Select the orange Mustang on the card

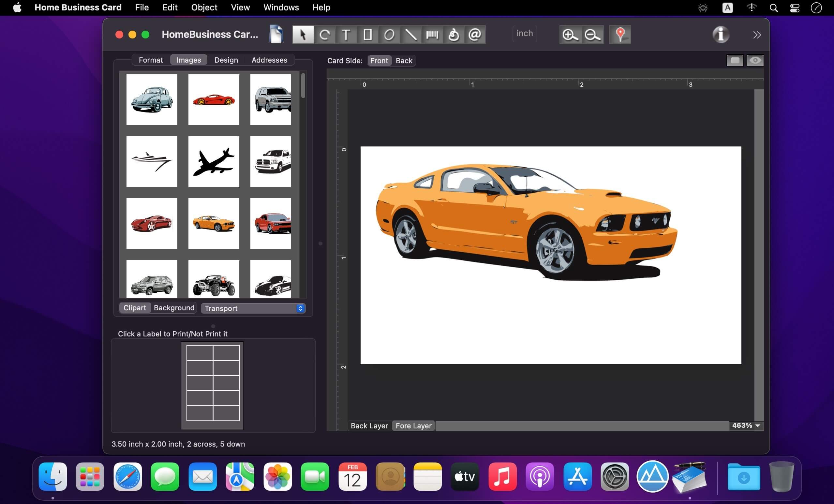526,222
